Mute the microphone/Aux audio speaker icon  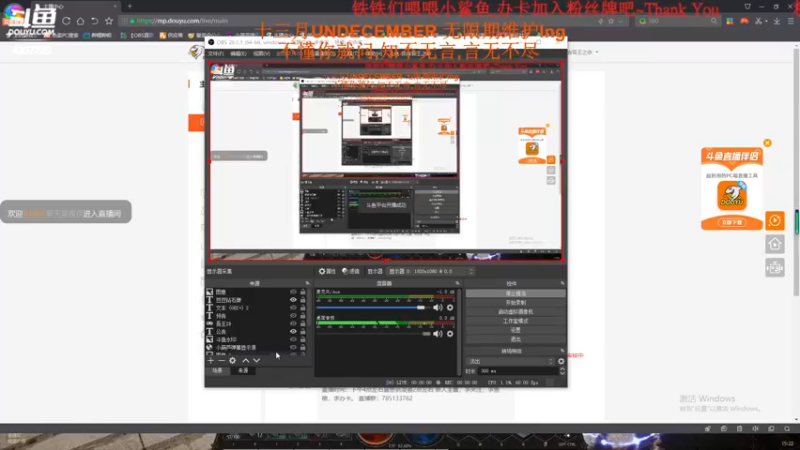[x=437, y=308]
